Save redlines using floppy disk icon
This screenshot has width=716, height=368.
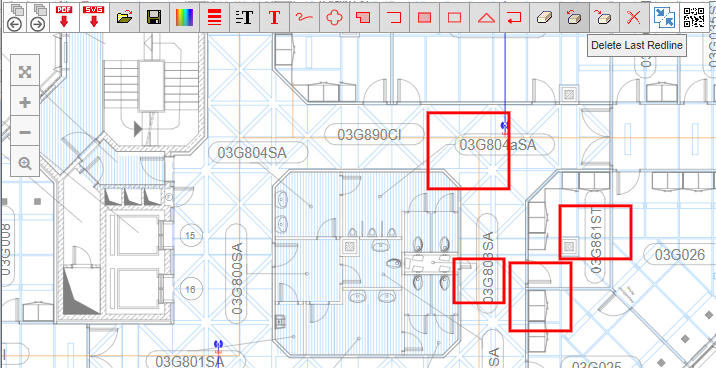(154, 17)
